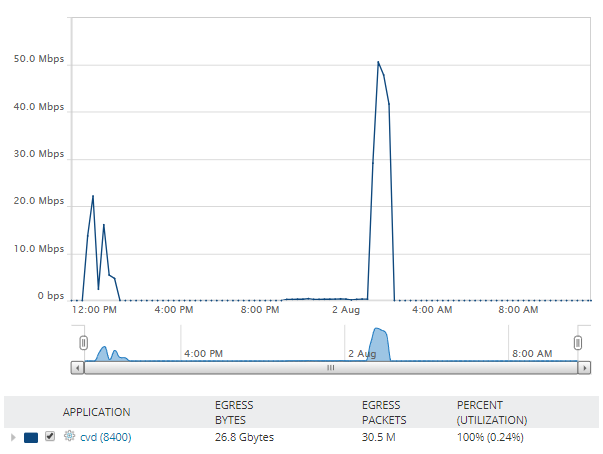Viewport: 603px width, 454px height.
Task: Click the 26.8 Gbytes egress bytes value
Action: tap(244, 437)
